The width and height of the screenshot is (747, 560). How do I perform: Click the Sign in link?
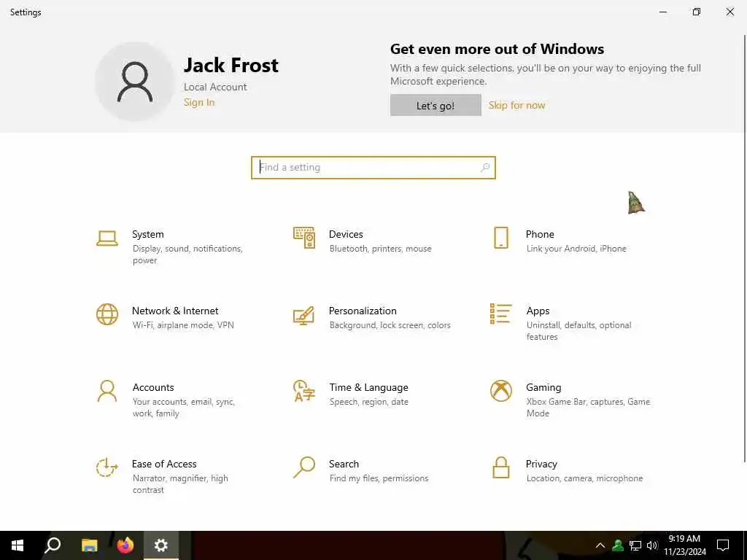point(199,102)
